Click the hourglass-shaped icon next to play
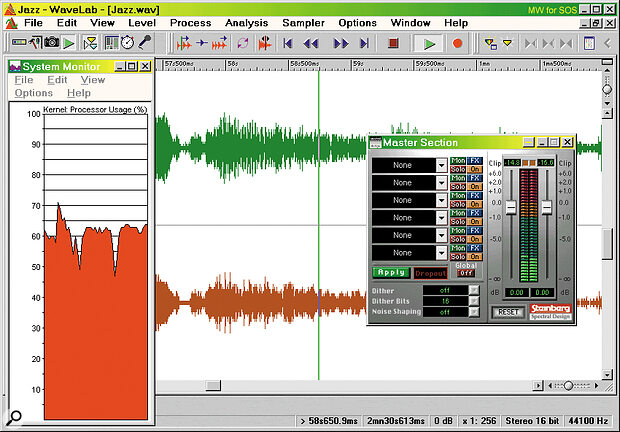Viewport: 620px width, 432px height. coord(91,43)
